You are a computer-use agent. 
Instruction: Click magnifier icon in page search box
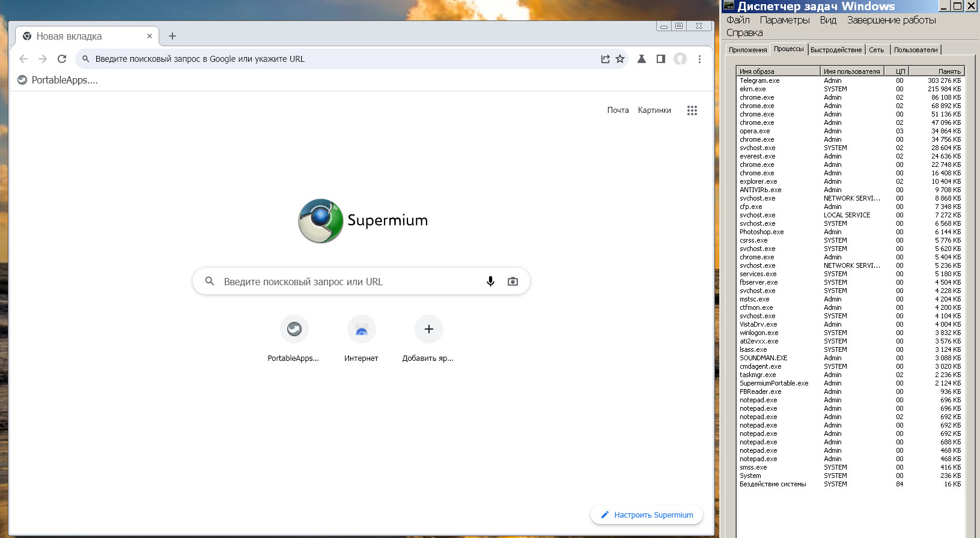point(210,281)
